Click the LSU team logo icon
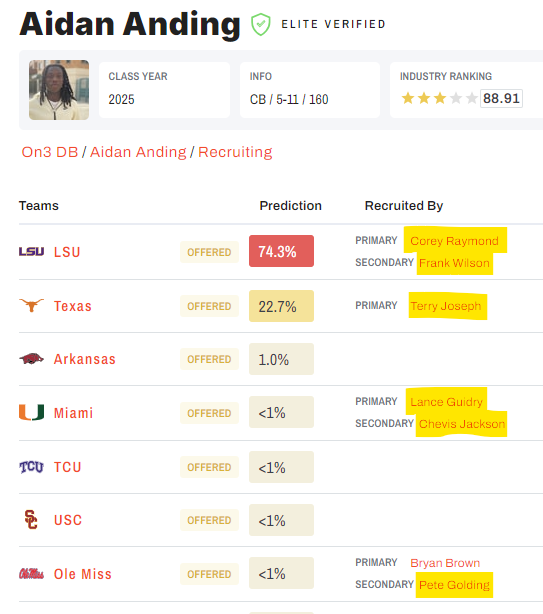This screenshot has height=614, width=543. pos(31,251)
